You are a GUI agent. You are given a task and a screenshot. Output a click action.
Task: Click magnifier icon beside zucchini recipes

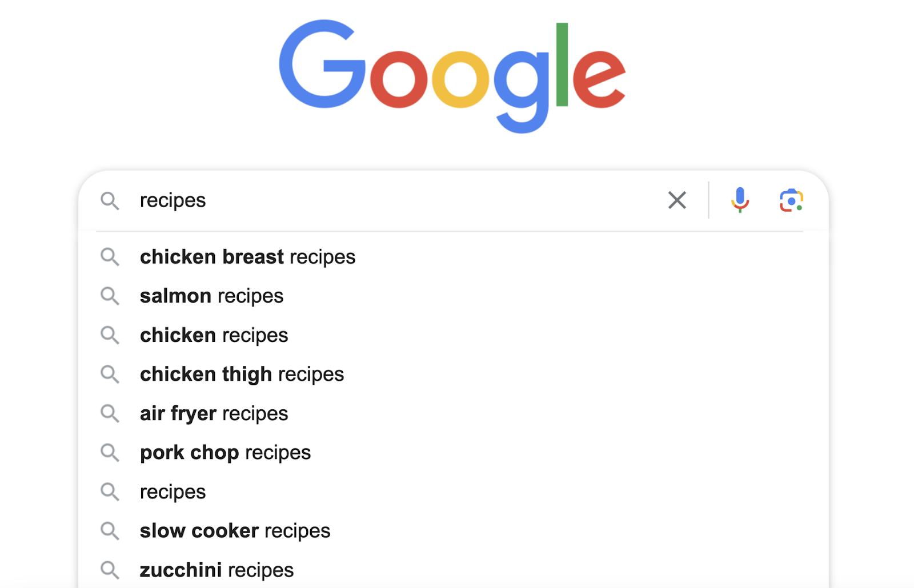[110, 570]
